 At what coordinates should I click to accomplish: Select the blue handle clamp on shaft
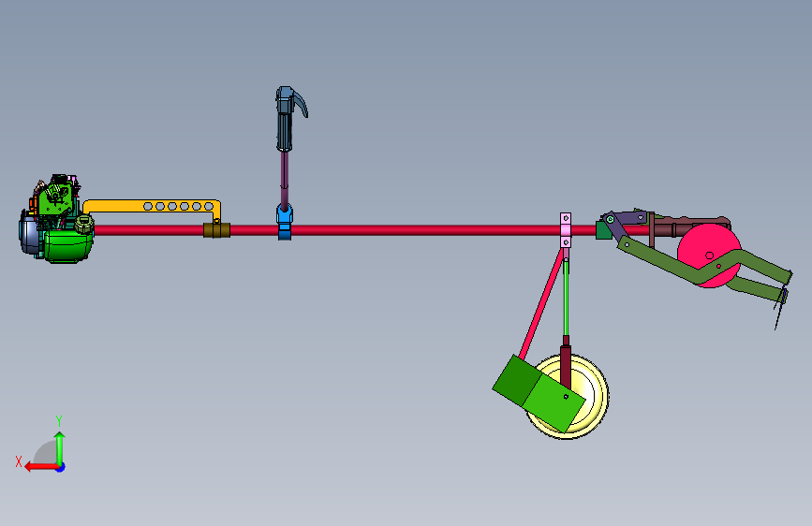pyautogui.click(x=285, y=222)
